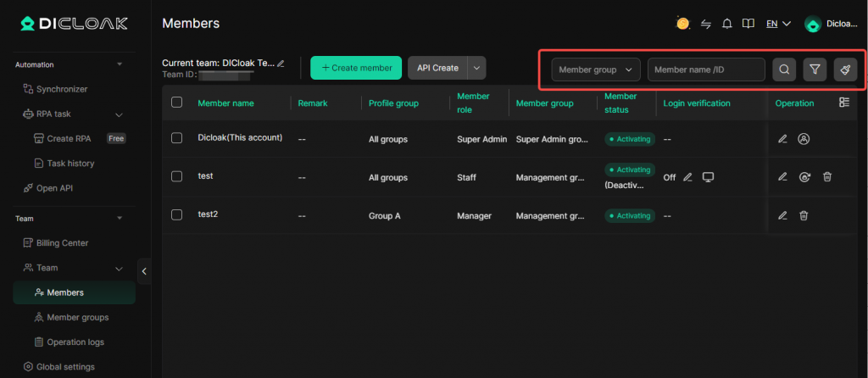
Task: Select Members in the sidebar
Action: [x=75, y=292]
